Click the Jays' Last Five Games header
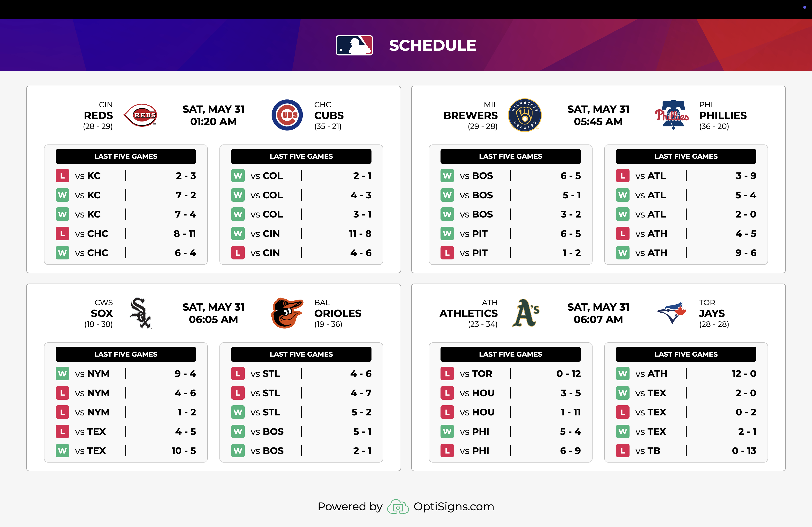 tap(686, 355)
